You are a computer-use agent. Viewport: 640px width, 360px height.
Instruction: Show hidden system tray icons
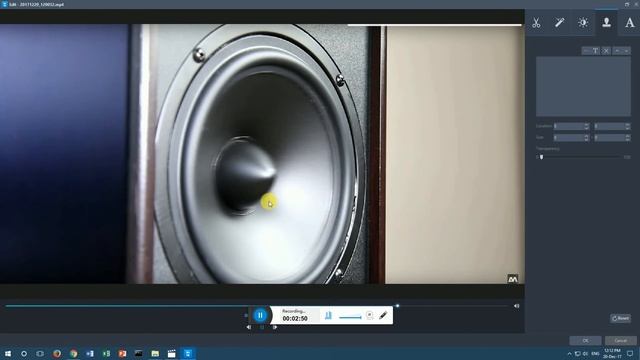[569, 353]
